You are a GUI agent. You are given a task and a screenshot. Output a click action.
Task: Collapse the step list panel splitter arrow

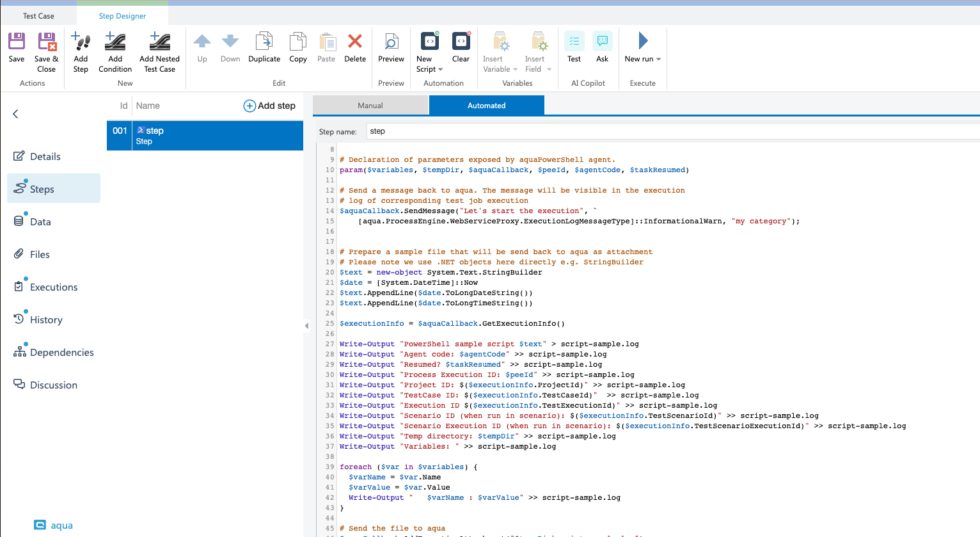click(x=306, y=326)
